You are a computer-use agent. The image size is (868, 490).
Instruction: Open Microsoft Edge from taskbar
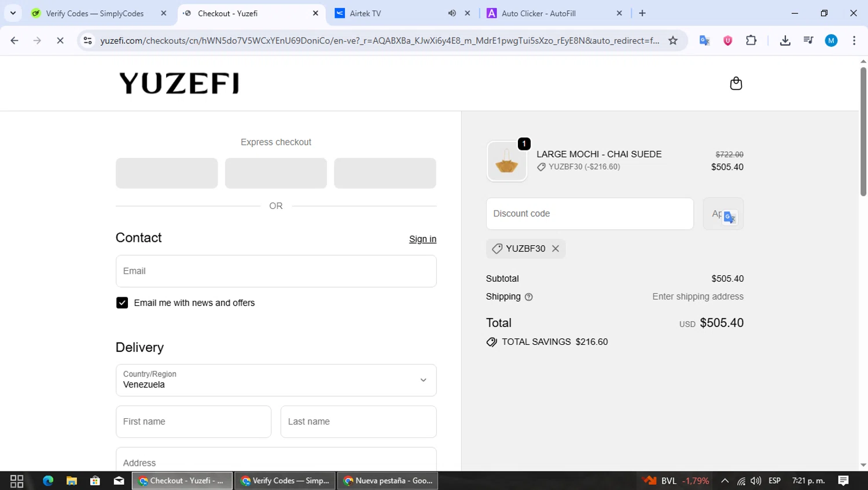click(x=48, y=481)
